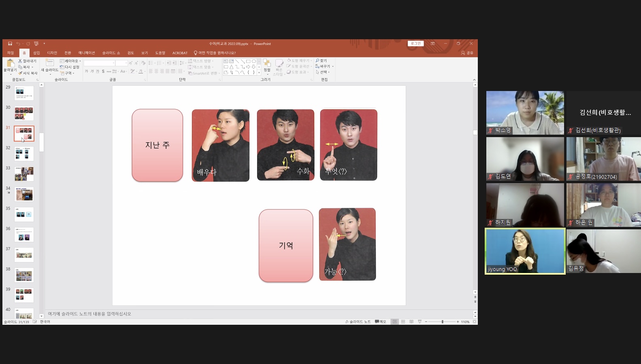The image size is (641, 364).
Task: Open the Select (선택) dropdown
Action: (323, 72)
